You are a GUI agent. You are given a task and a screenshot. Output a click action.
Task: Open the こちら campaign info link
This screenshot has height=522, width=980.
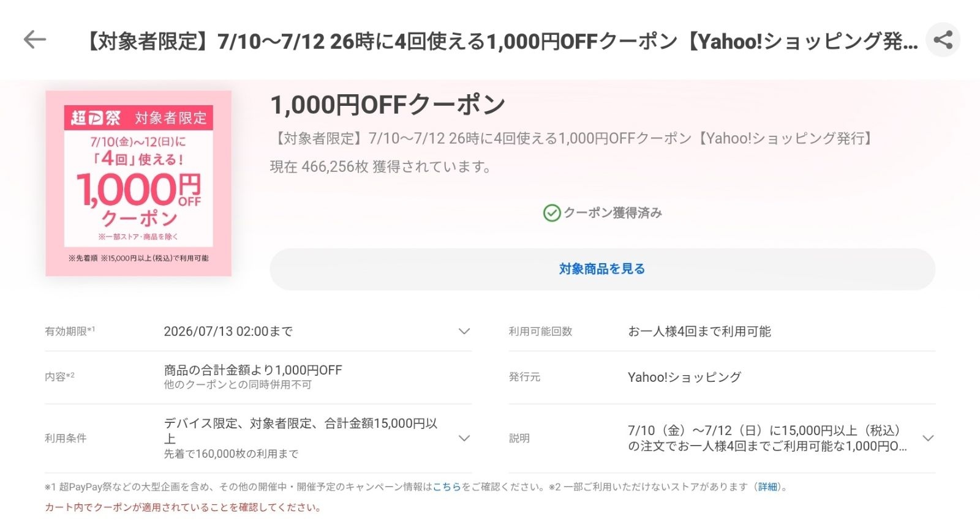[x=447, y=487]
